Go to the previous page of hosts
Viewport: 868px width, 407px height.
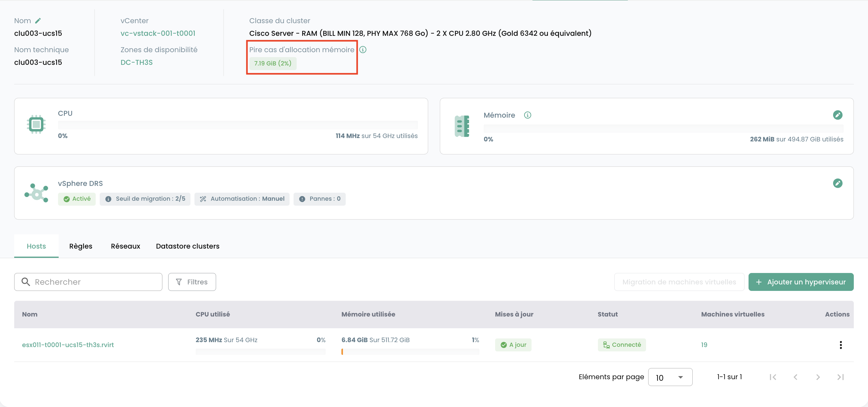click(795, 377)
